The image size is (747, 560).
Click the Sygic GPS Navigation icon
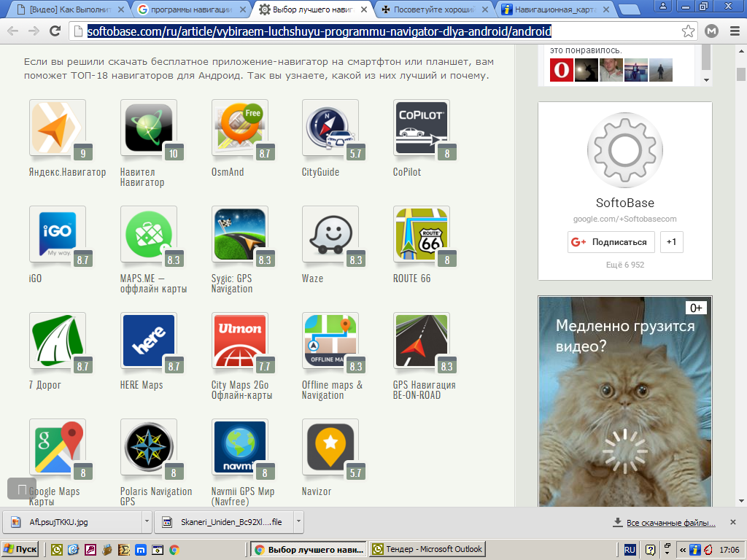point(240,234)
